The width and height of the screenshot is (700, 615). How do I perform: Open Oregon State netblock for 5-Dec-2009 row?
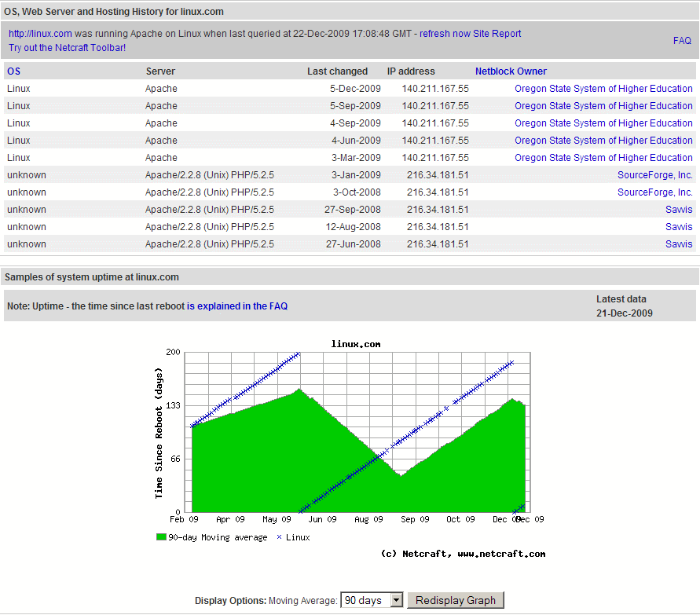click(603, 89)
